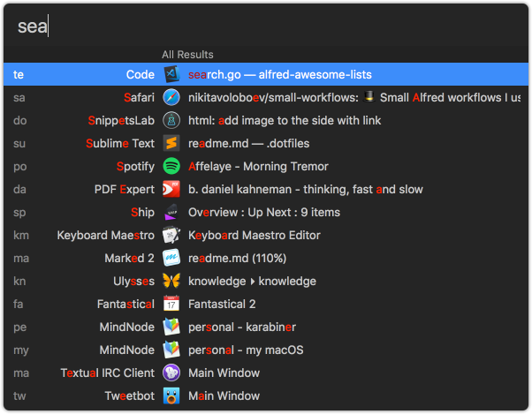Click the 'Textual IRC Client' app name label
532x414 pixels.
107,373
